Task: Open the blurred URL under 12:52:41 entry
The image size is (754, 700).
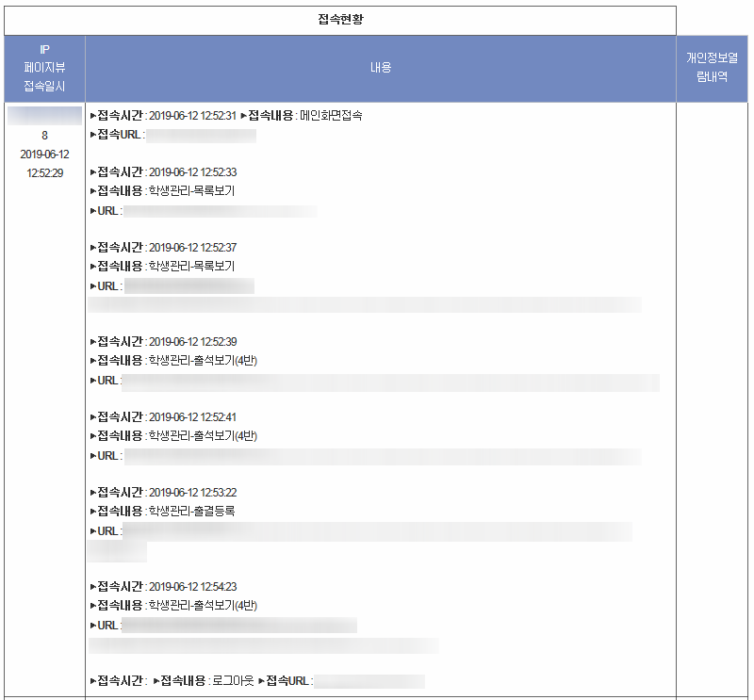Action: tap(382, 456)
